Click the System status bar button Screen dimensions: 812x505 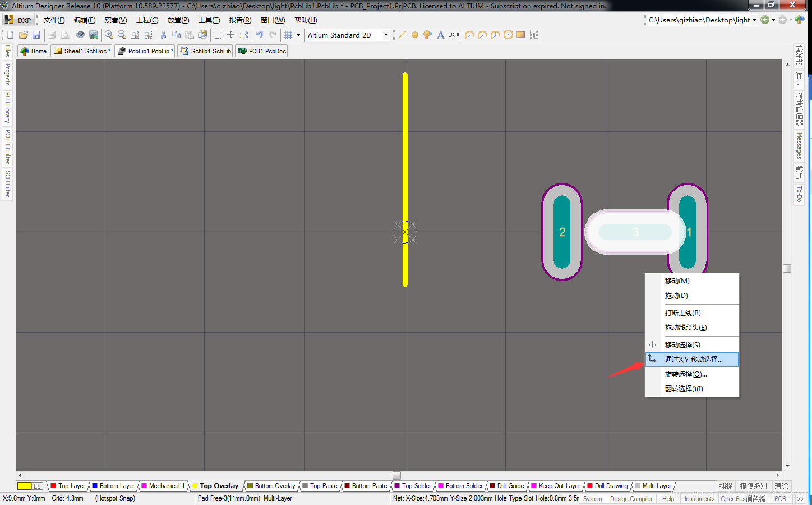(592, 499)
